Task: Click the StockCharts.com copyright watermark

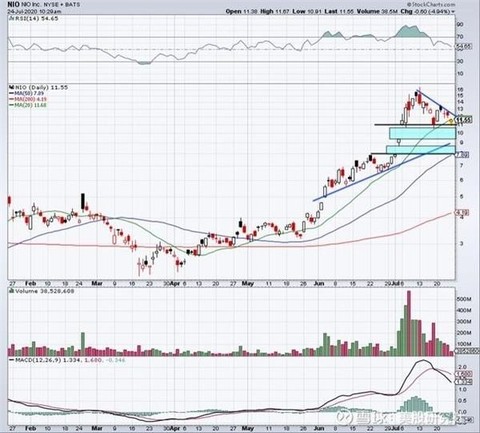Action: tap(431, 5)
